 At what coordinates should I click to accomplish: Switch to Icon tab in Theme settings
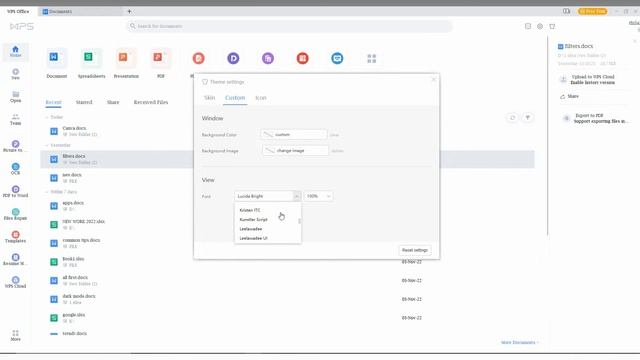[261, 98]
